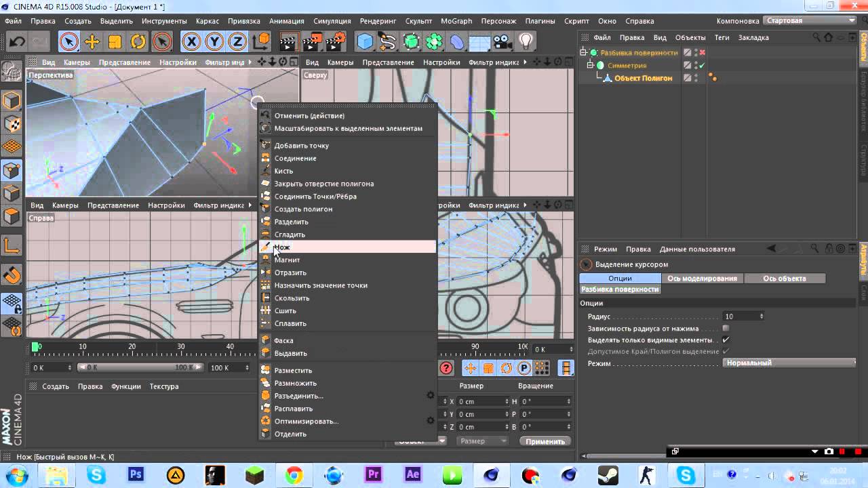Click Функции in material manager
Screen dimensions: 868x488
[126, 386]
